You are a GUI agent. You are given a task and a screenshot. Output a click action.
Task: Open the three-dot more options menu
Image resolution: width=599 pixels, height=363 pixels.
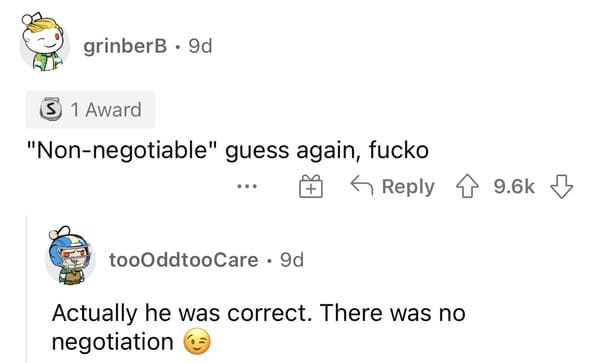point(247,187)
